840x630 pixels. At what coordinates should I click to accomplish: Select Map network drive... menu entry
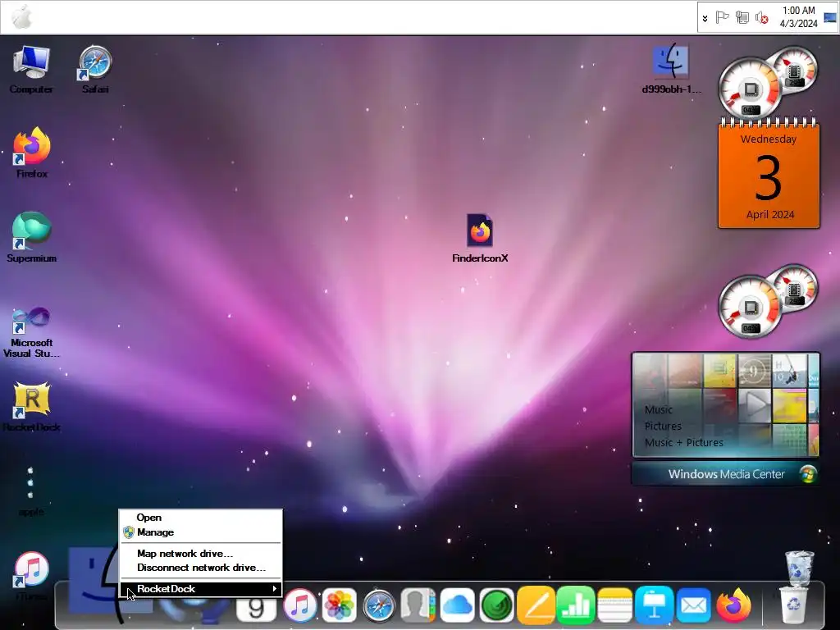tap(185, 554)
